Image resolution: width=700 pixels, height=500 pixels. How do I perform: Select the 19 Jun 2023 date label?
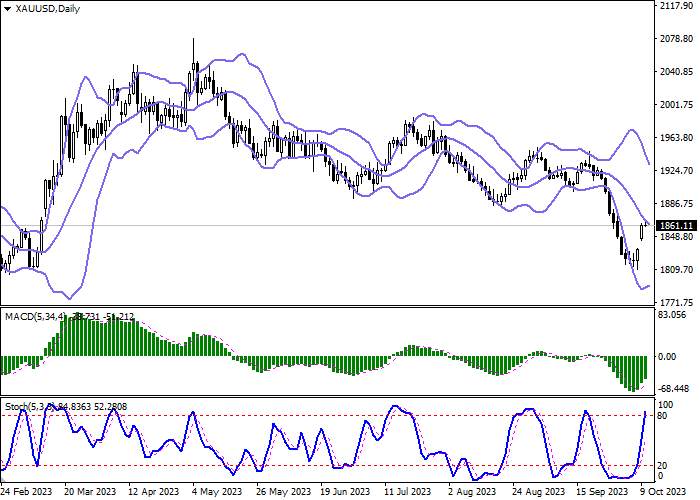[x=346, y=492]
